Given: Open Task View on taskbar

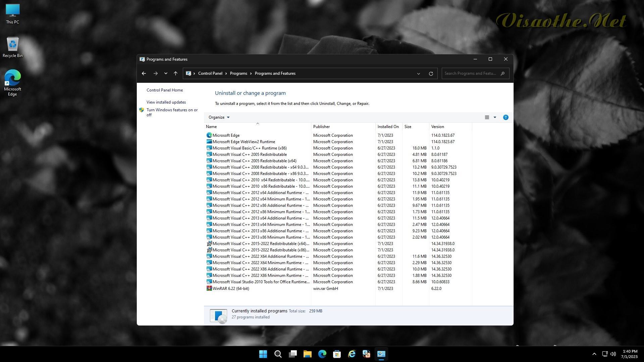Looking at the screenshot, I should pos(292,354).
